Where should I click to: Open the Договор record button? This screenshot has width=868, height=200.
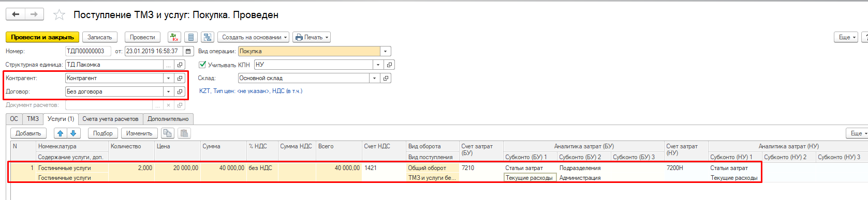click(180, 91)
